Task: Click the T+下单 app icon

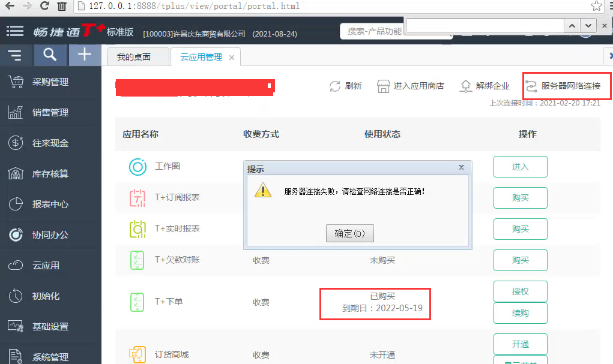Action: pyautogui.click(x=137, y=302)
